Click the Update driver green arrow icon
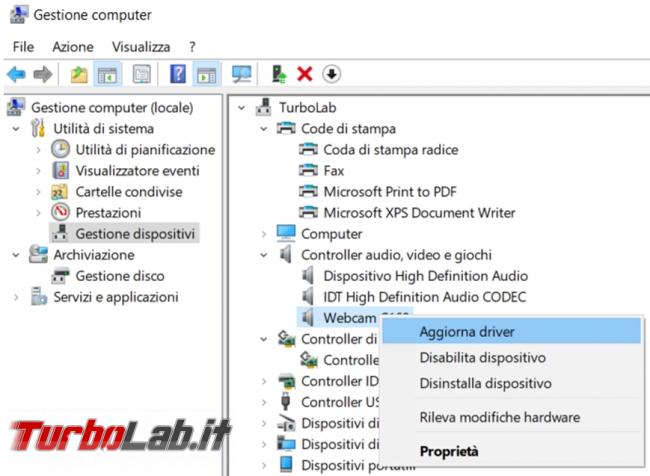This screenshot has height=476, width=650. tap(279, 75)
